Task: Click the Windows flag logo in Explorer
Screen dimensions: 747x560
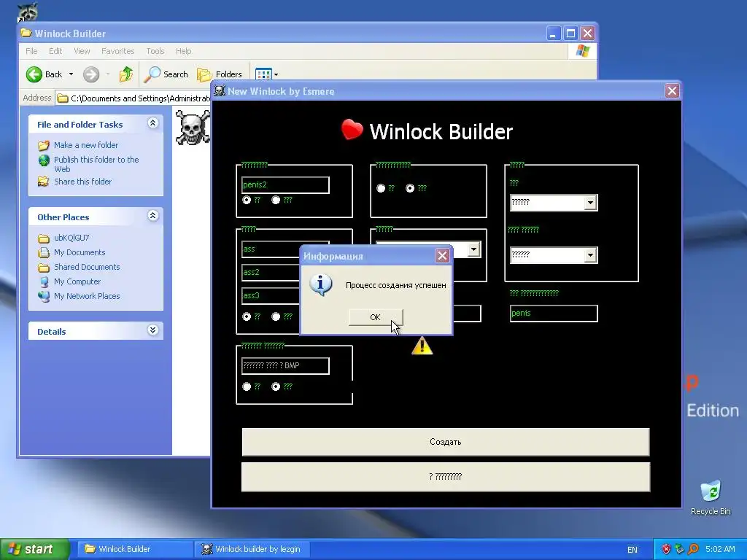Action: (582, 51)
